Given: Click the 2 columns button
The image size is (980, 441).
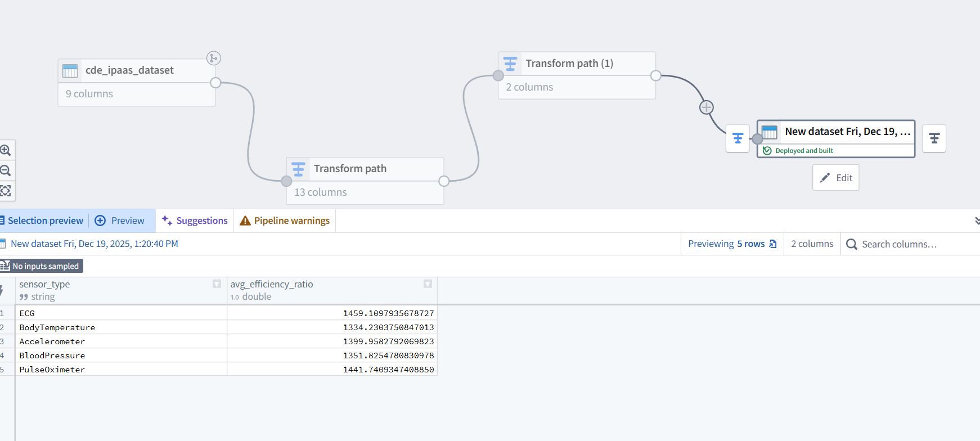Looking at the screenshot, I should [x=812, y=244].
